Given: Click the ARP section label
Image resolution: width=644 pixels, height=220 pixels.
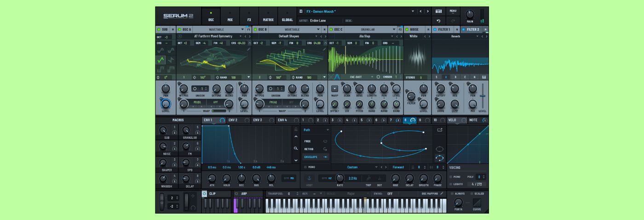Looking at the screenshot, I should click(244, 194).
